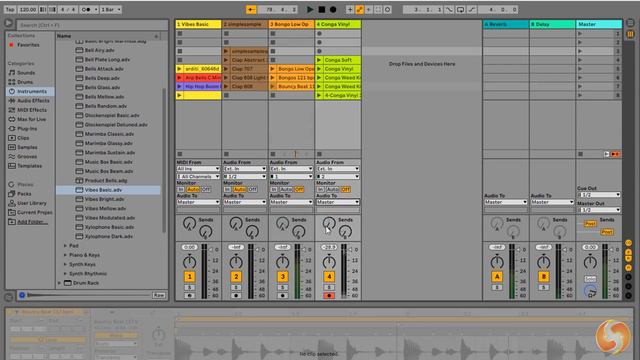
Task: Adjust the Send A knob on Conga Vinyl
Action: tap(329, 223)
